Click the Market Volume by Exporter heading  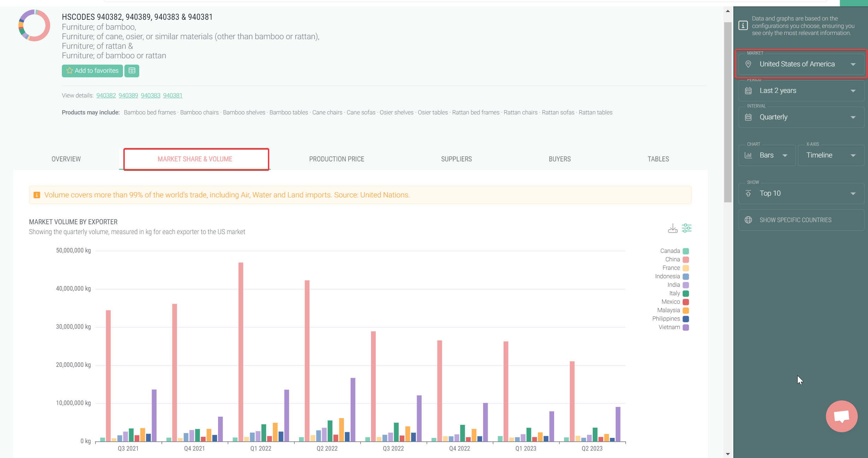click(73, 222)
